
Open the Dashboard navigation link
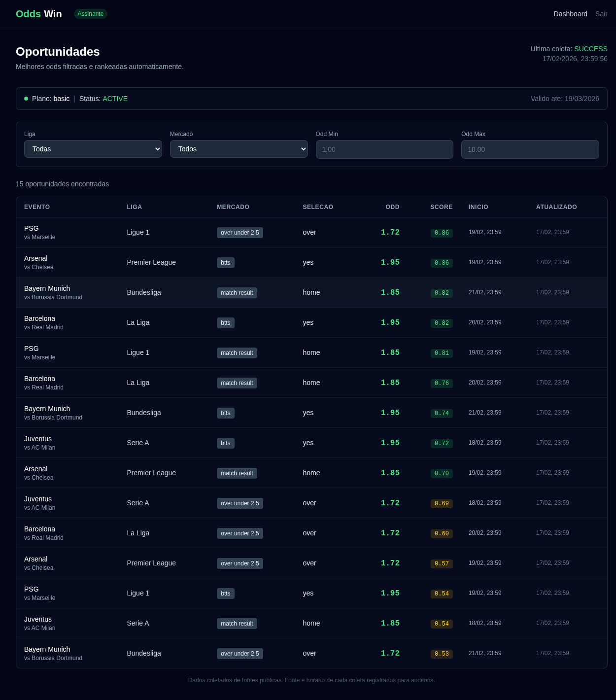[570, 14]
